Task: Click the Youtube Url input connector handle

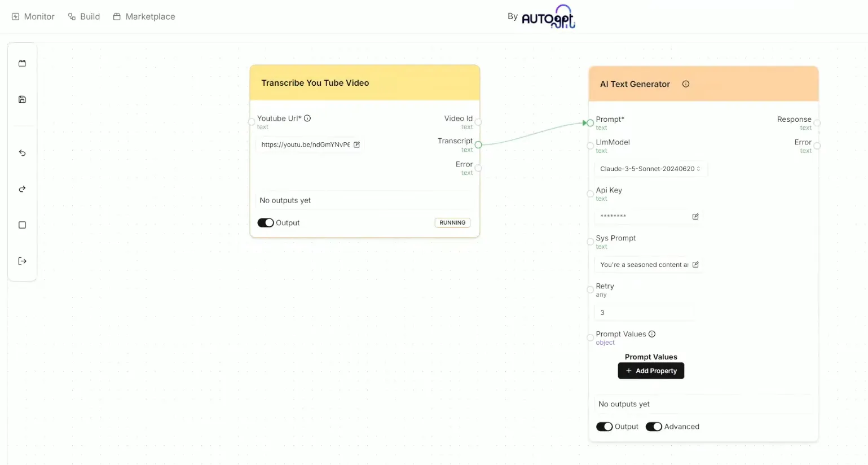Action: pos(252,122)
